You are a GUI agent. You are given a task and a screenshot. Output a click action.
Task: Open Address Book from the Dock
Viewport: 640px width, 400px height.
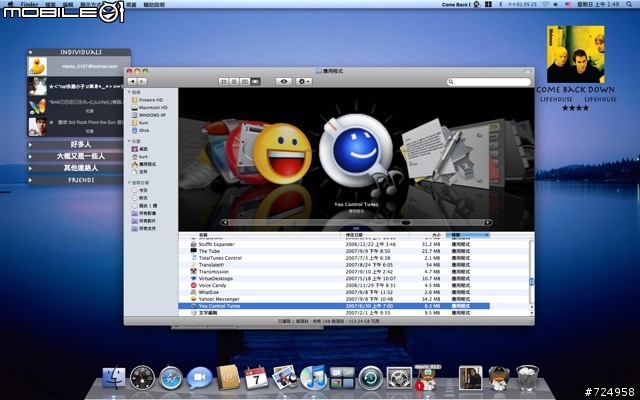(228, 377)
